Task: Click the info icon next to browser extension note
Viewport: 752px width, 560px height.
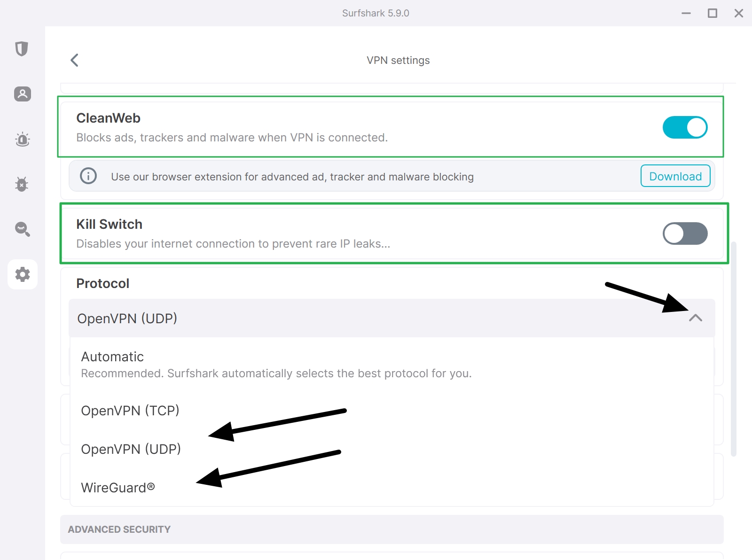Action: [87, 176]
